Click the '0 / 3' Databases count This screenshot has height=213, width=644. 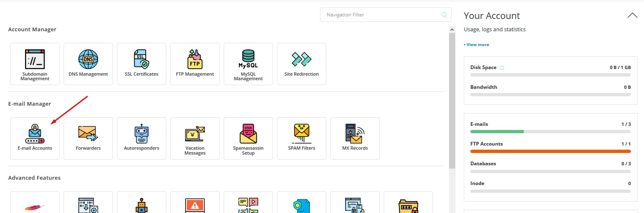click(x=626, y=164)
